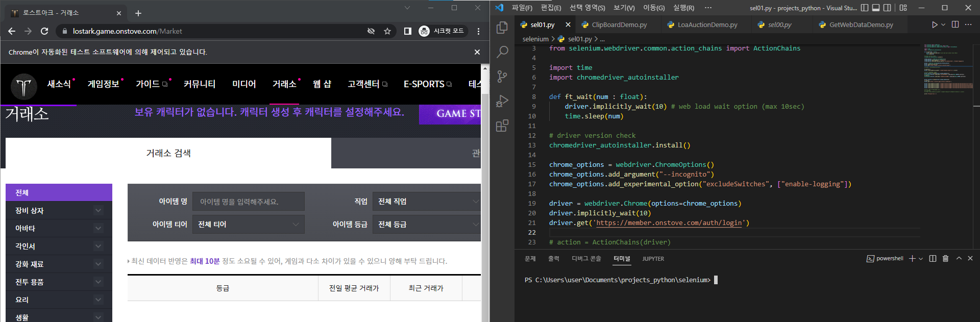Viewport: 980px width, 322px height.
Task: Open the 문제 panel tab
Action: pyautogui.click(x=530, y=259)
